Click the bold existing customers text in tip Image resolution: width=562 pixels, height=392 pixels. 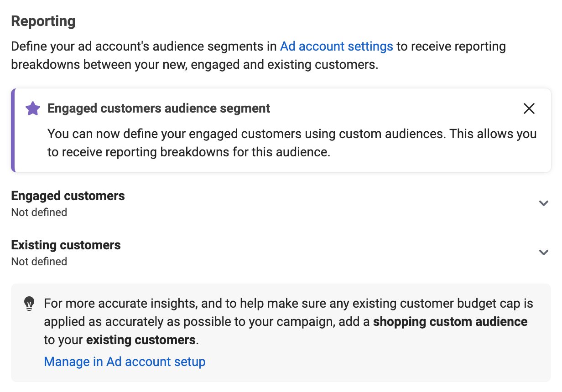tap(140, 340)
